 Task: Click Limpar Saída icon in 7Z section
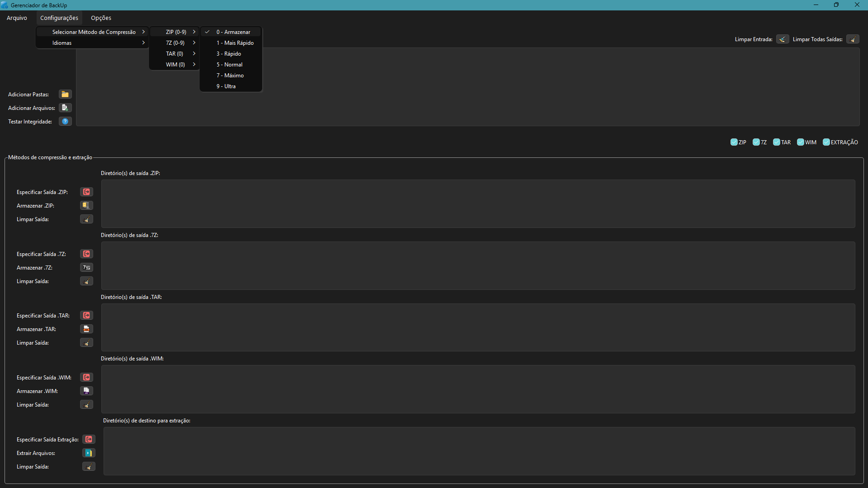[86, 281]
